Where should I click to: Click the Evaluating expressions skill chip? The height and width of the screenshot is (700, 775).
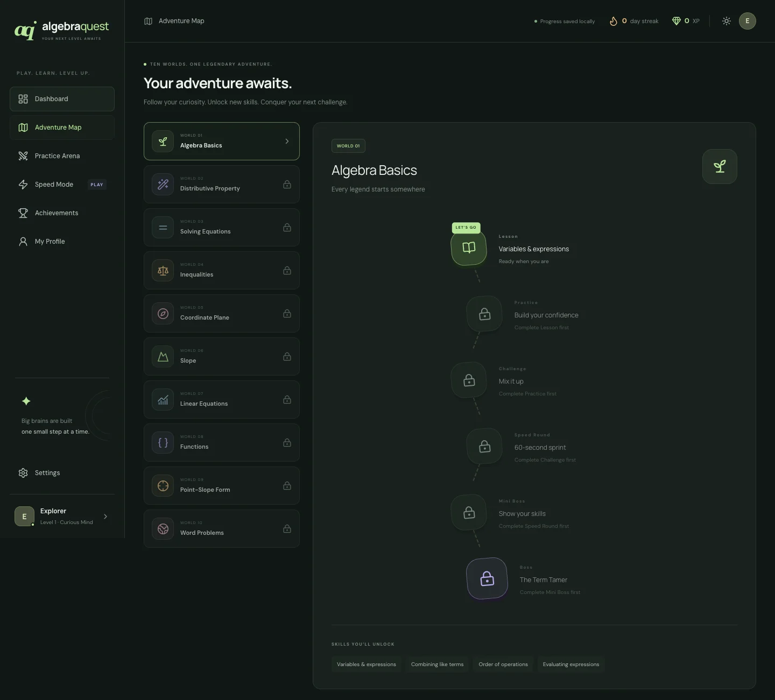pyautogui.click(x=571, y=664)
